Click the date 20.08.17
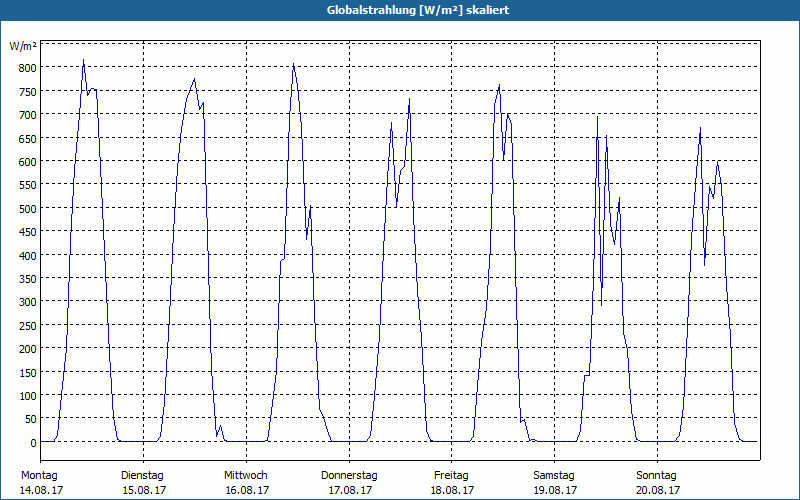This screenshot has height=500, width=800. [x=659, y=490]
